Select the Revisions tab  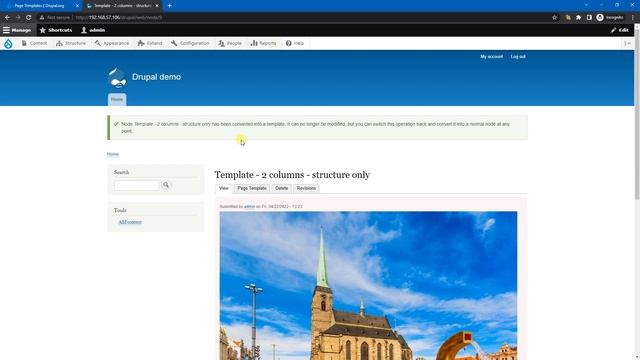pyautogui.click(x=306, y=188)
